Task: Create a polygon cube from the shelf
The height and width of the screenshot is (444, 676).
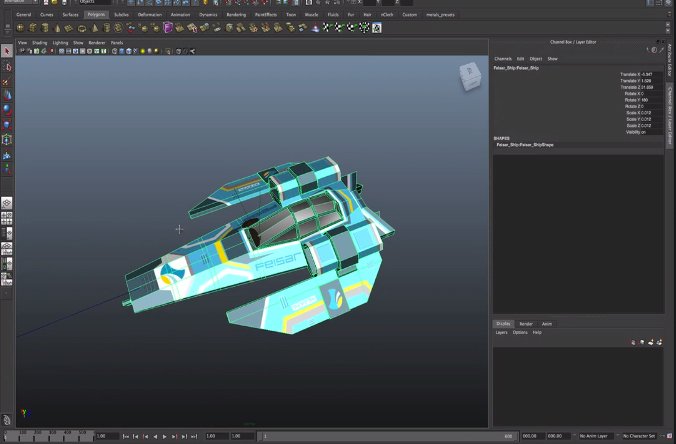Action: tap(32, 28)
